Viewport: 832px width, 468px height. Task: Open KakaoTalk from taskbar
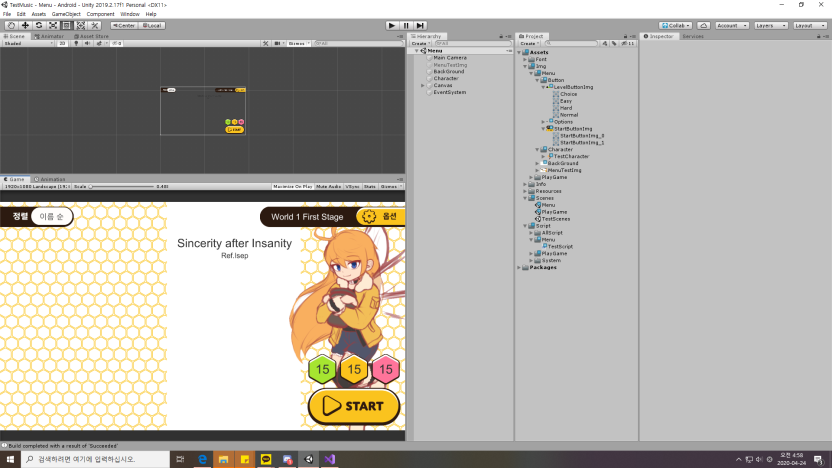click(x=266, y=459)
